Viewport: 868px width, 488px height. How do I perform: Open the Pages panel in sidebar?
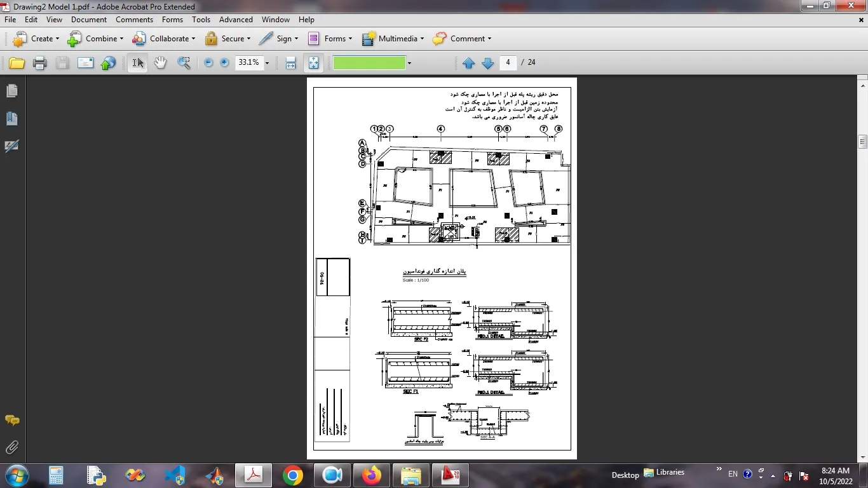point(11,91)
